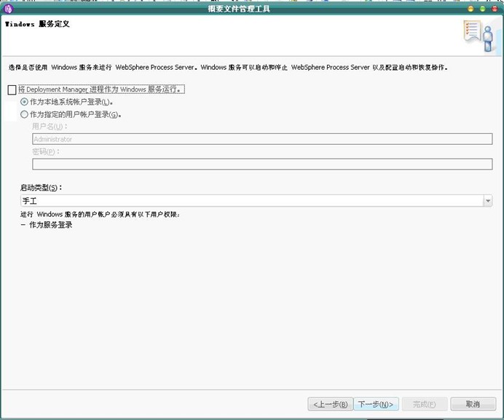This screenshot has height=420, width=504.
Task: Go back with the 上一步 button
Action: pyautogui.click(x=331, y=404)
